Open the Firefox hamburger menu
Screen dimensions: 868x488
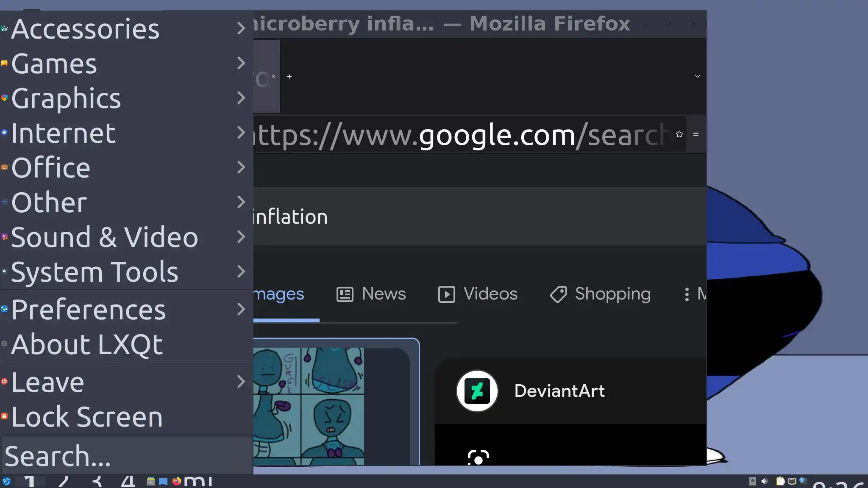tap(696, 134)
